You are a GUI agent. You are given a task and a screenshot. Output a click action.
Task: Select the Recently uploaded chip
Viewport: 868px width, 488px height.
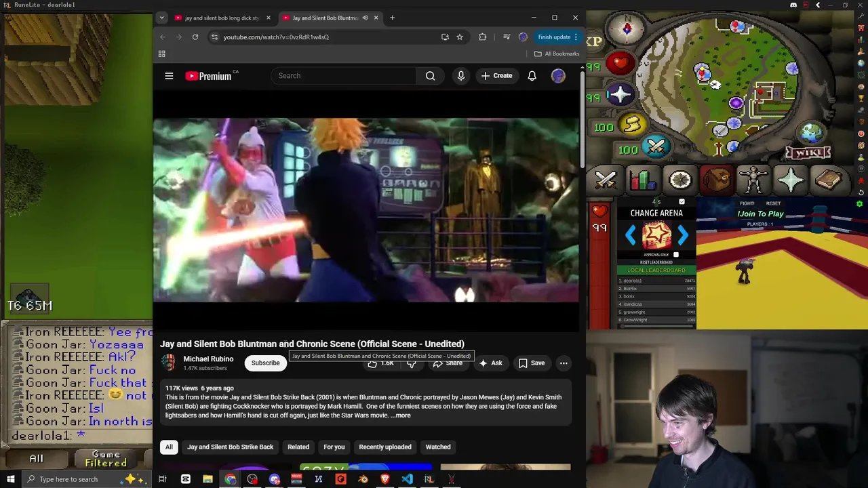(385, 447)
